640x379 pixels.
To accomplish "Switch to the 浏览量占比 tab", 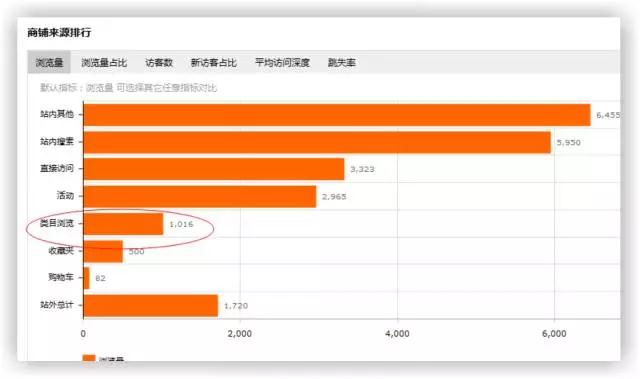I will (x=104, y=62).
